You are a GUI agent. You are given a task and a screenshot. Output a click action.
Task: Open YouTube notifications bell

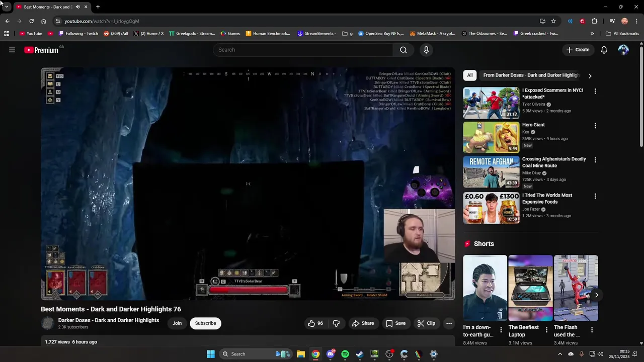pyautogui.click(x=604, y=50)
